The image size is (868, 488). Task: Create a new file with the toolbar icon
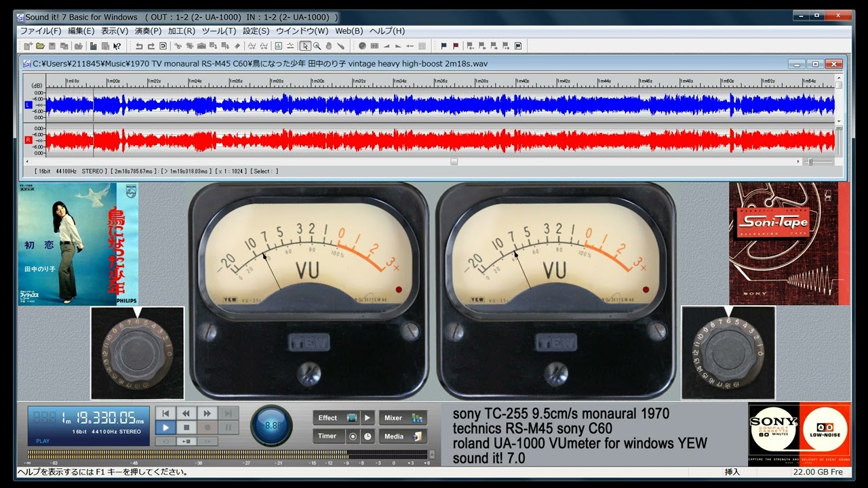[28, 46]
